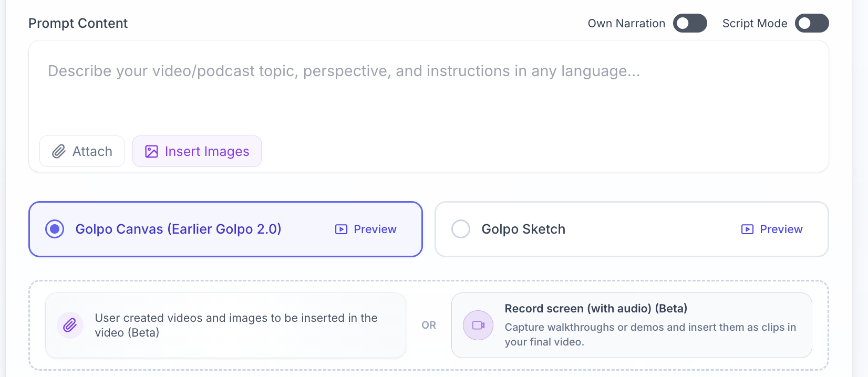Select the Golpo Canvas radio button
The width and height of the screenshot is (868, 377).
click(x=55, y=229)
